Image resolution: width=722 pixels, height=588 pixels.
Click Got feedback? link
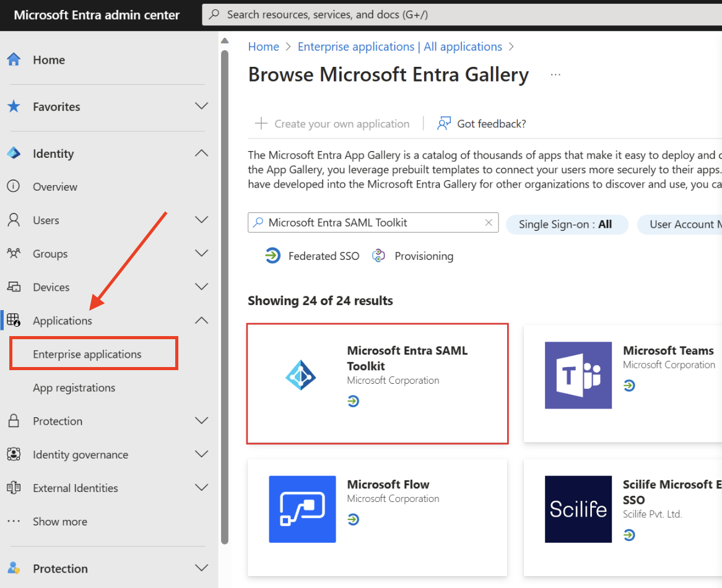(x=491, y=123)
